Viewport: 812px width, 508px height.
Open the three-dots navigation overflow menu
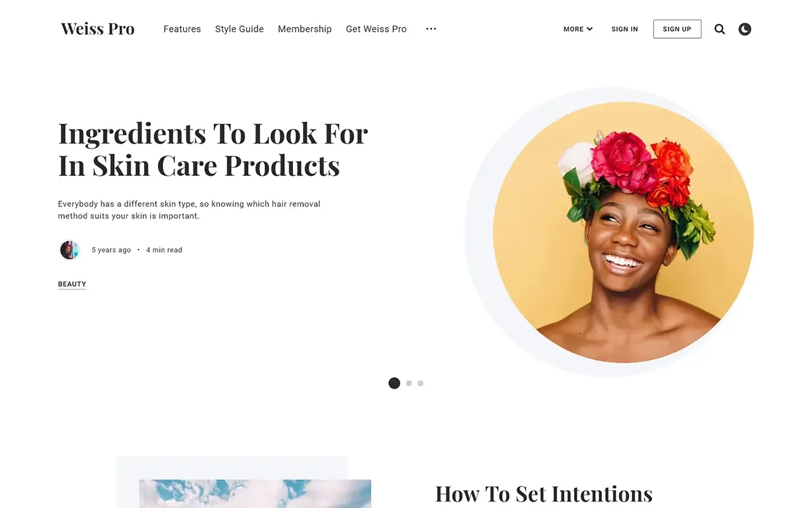pyautogui.click(x=431, y=29)
